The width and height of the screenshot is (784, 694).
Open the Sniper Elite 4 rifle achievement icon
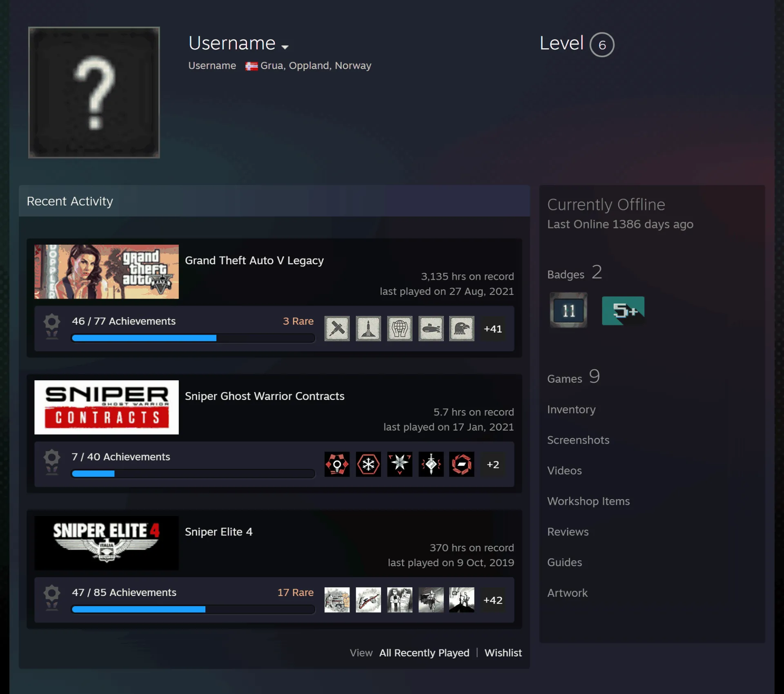368,600
